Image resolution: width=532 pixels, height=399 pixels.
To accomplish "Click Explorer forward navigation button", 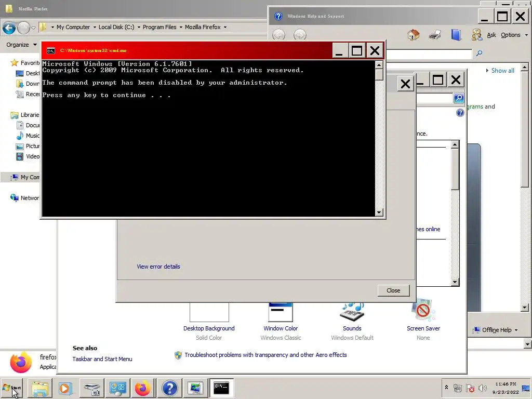I will tap(23, 28).
